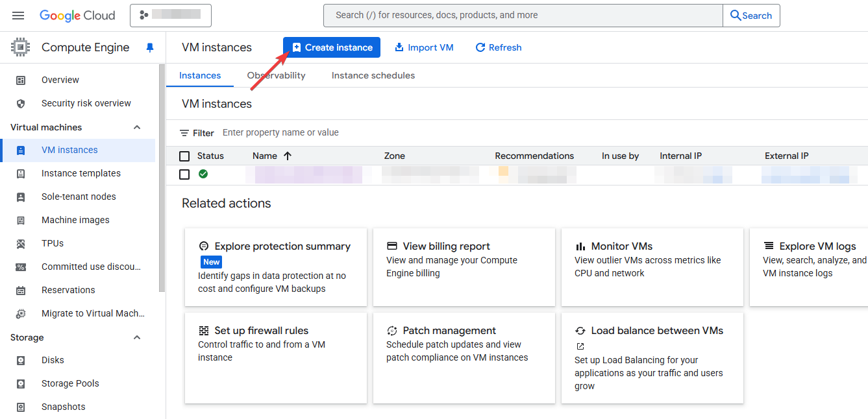Open the Explore protection summary card

tap(276, 267)
